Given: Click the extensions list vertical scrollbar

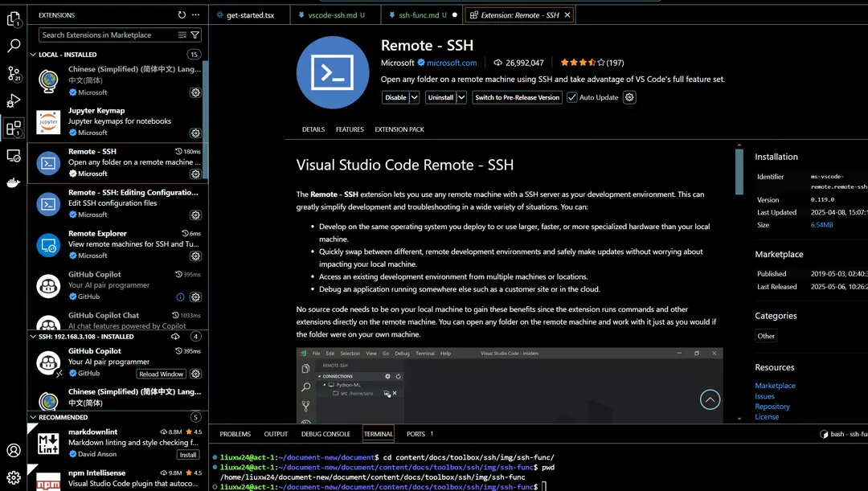Looking at the screenshot, I should (206, 119).
